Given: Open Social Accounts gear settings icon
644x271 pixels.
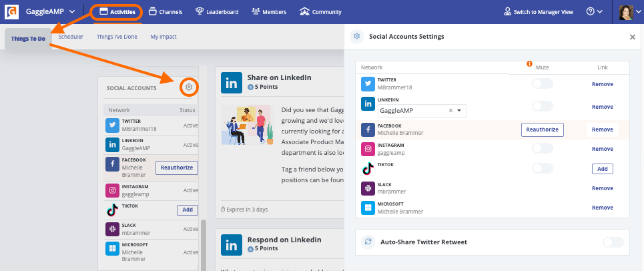Looking at the screenshot, I should coord(189,87).
